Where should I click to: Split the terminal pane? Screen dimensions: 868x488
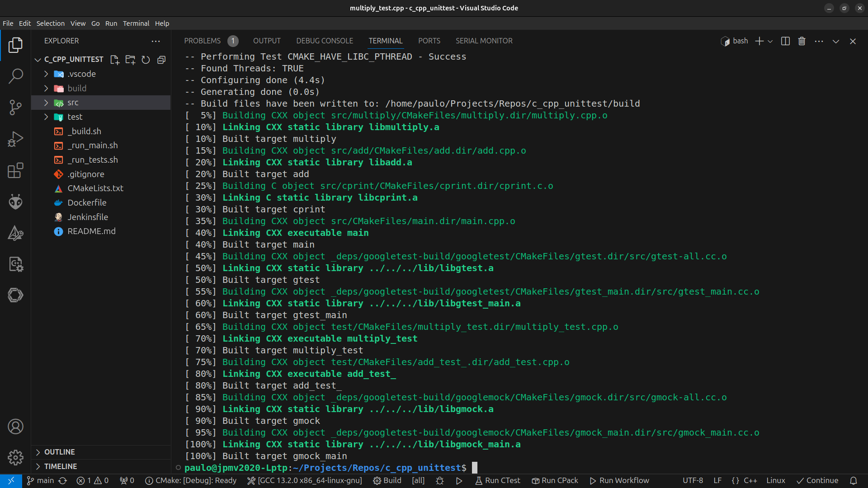(785, 41)
